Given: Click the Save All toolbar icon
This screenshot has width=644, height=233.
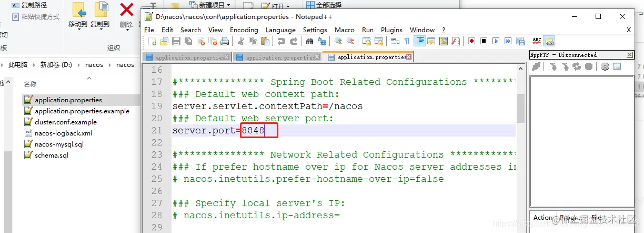Looking at the screenshot, I should 188,41.
